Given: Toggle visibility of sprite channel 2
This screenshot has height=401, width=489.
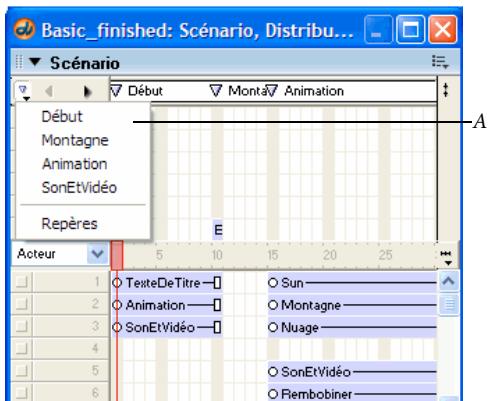Looking at the screenshot, I should [x=21, y=304].
